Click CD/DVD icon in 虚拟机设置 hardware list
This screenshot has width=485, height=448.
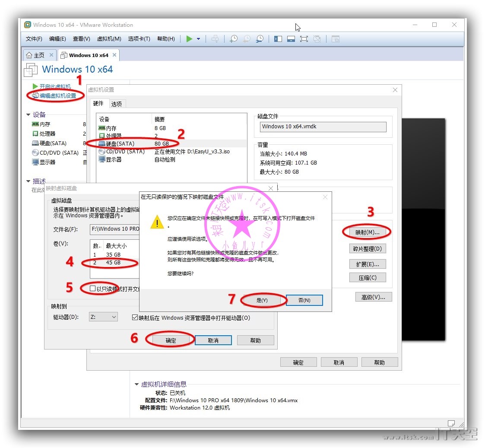click(x=102, y=152)
